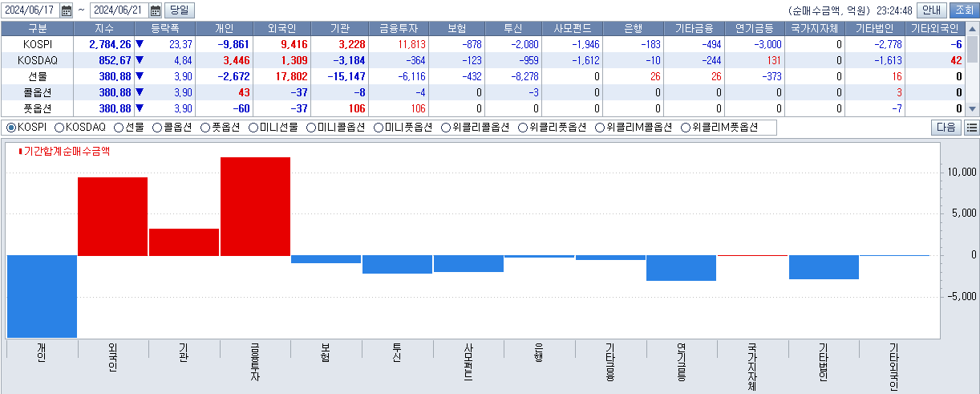Click the 구분 column header
The image size is (980, 394).
click(x=38, y=28)
